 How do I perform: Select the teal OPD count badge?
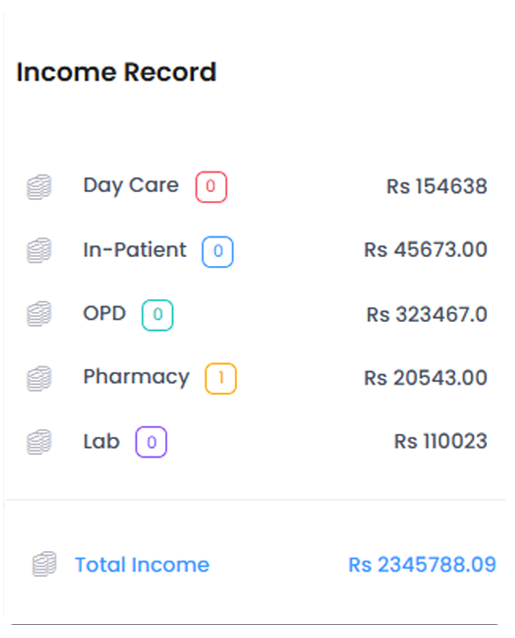click(x=157, y=315)
